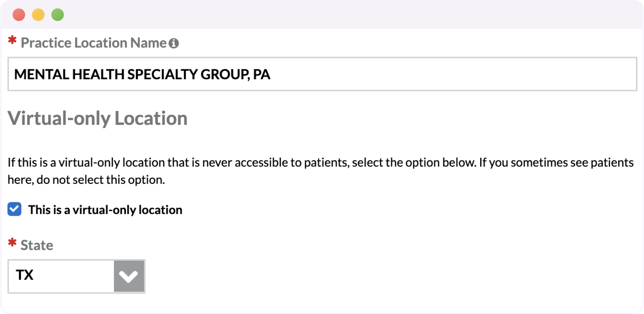Click the 'State' field label
The width and height of the screenshot is (644, 314).
pos(37,245)
